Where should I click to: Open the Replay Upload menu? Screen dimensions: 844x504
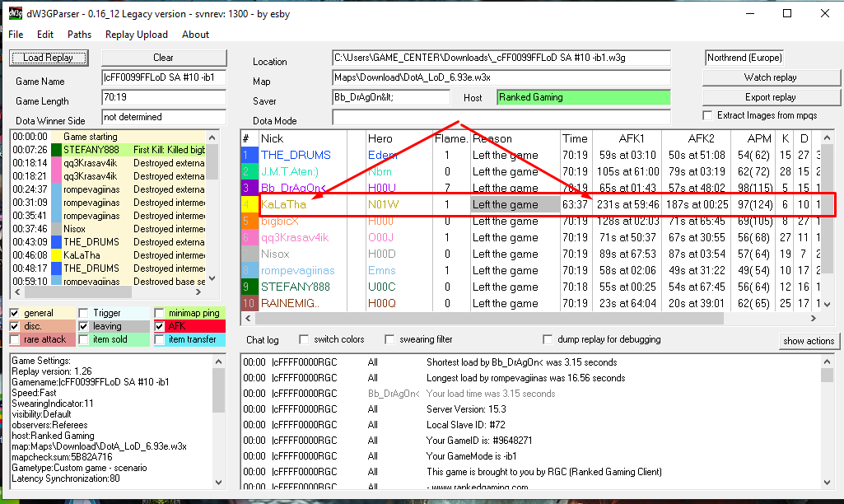(136, 35)
